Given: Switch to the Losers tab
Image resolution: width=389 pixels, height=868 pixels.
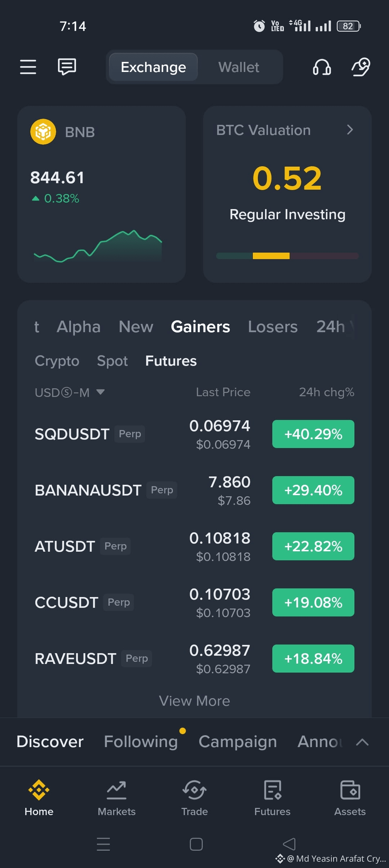Looking at the screenshot, I should pos(273,327).
